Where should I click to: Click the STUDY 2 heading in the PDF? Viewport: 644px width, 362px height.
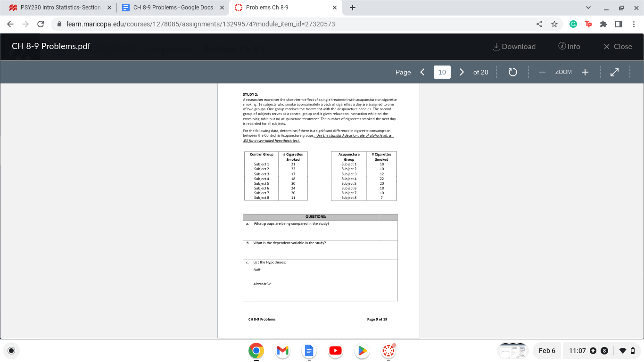coord(250,94)
